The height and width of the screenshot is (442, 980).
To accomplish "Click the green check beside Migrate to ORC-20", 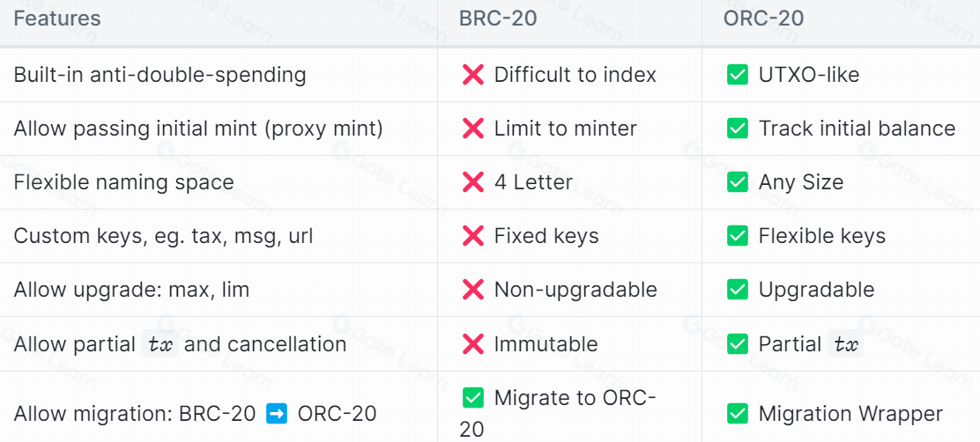I will [x=473, y=398].
